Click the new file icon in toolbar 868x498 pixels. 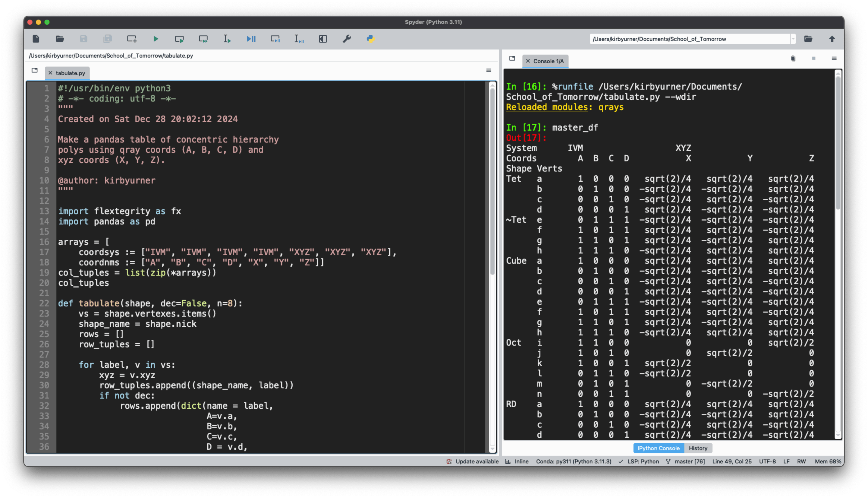pyautogui.click(x=36, y=39)
